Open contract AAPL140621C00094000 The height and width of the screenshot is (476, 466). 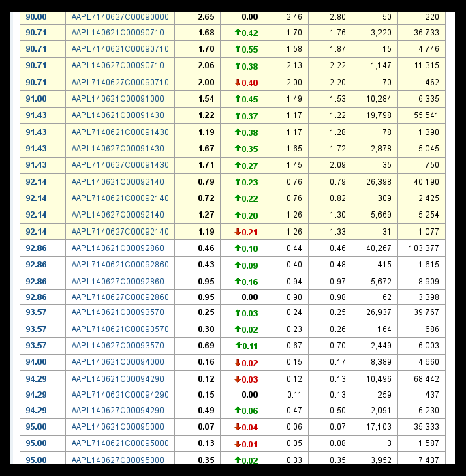click(118, 362)
